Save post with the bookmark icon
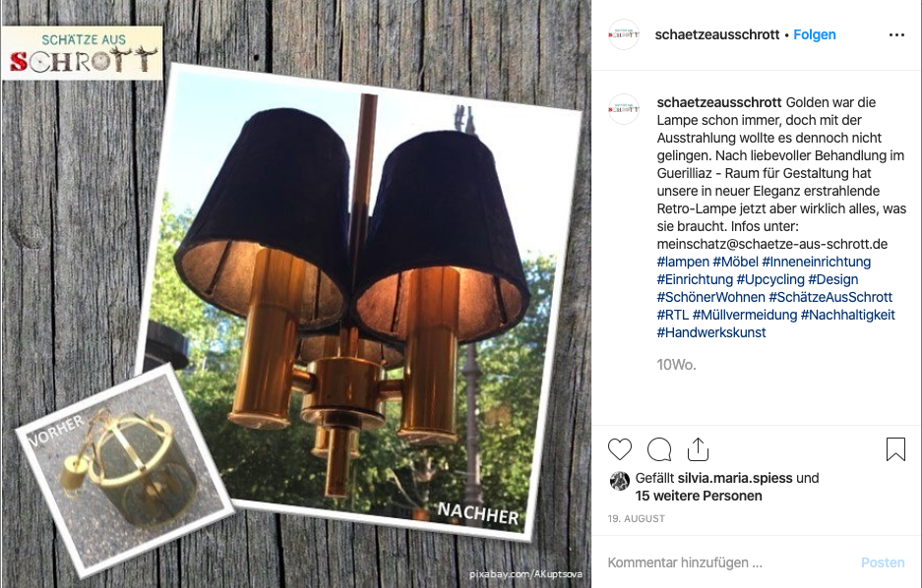This screenshot has width=922, height=588. 895,449
